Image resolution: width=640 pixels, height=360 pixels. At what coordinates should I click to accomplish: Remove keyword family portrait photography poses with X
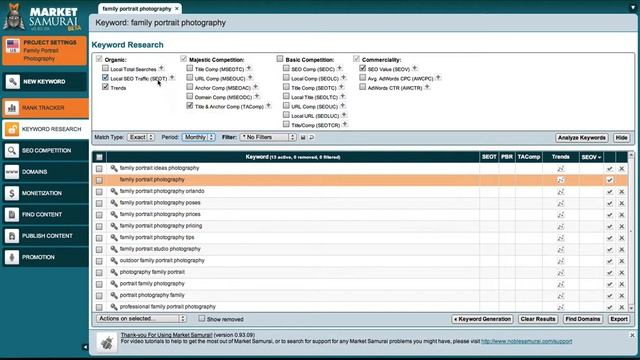point(622,203)
